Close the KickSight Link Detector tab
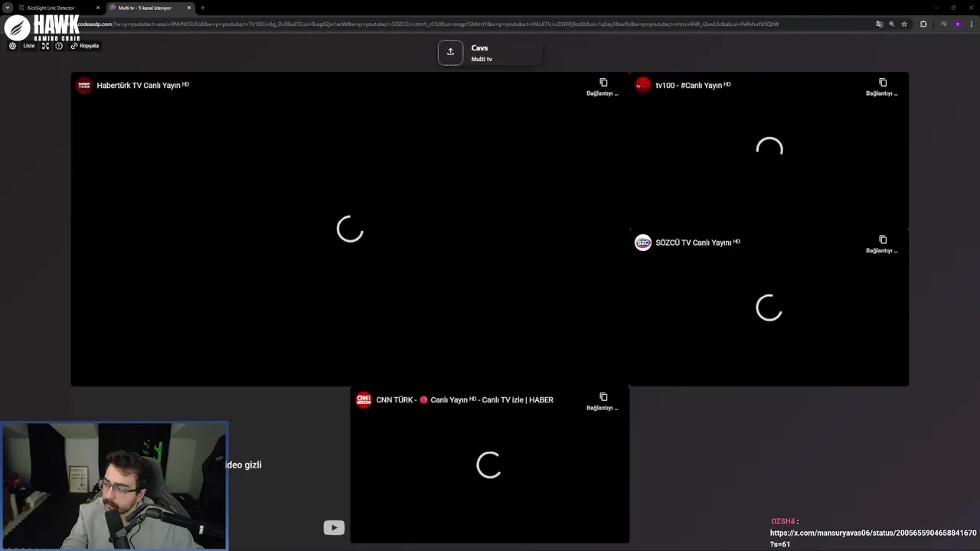This screenshot has height=551, width=980. coord(98,8)
